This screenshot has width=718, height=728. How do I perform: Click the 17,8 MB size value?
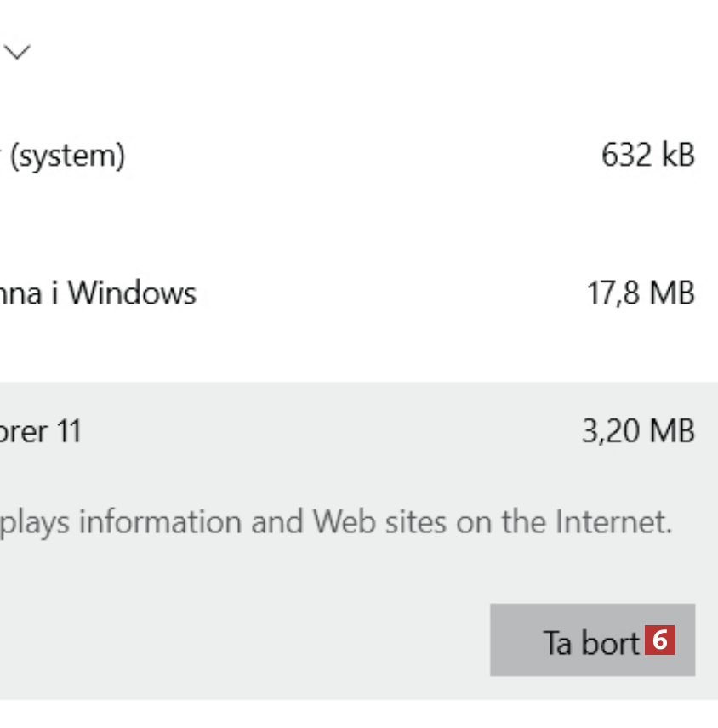640,293
